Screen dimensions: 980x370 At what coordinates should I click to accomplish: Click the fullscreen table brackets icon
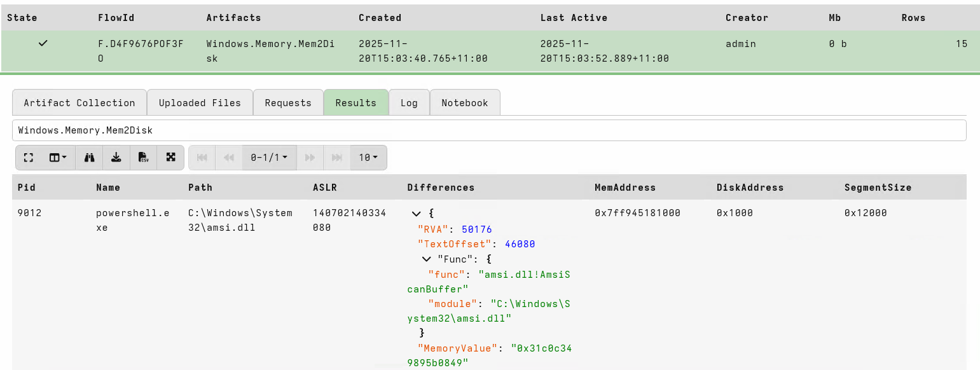coord(29,158)
